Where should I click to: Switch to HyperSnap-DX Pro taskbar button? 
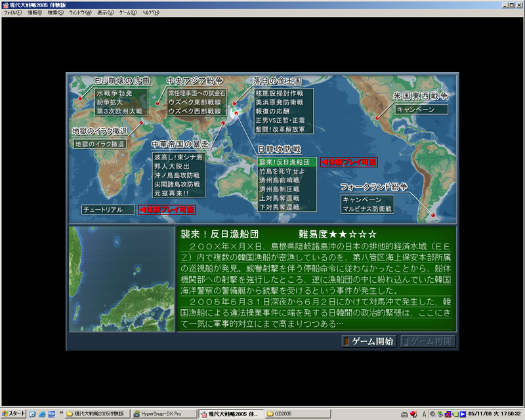tap(164, 414)
